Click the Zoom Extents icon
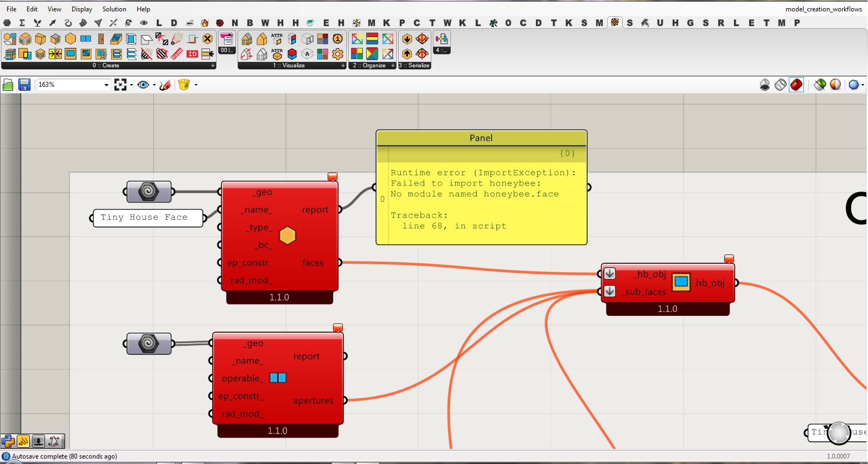The width and height of the screenshot is (868, 464). tap(120, 85)
